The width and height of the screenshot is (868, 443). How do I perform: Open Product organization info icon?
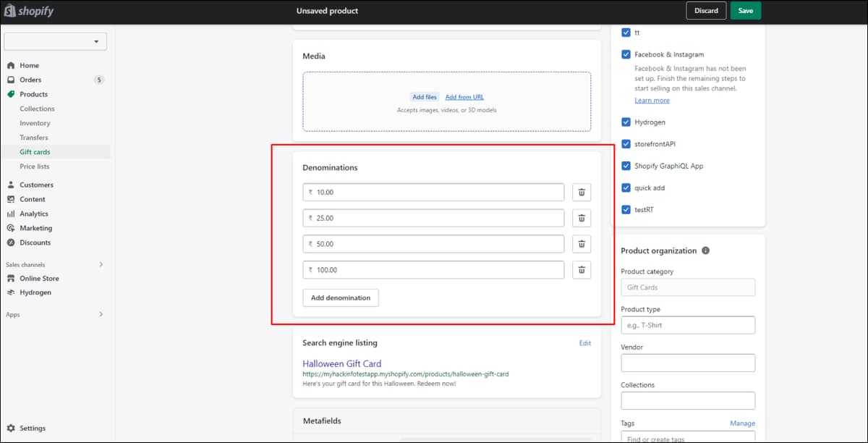(705, 250)
